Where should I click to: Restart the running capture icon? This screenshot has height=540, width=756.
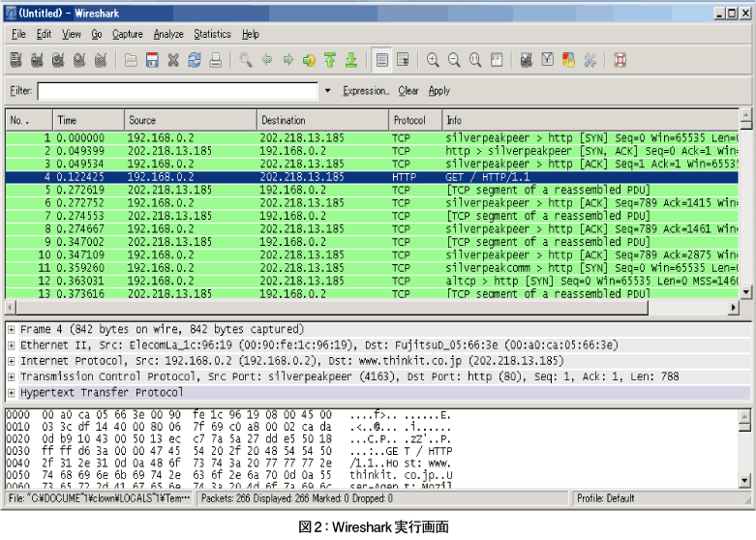101,60
